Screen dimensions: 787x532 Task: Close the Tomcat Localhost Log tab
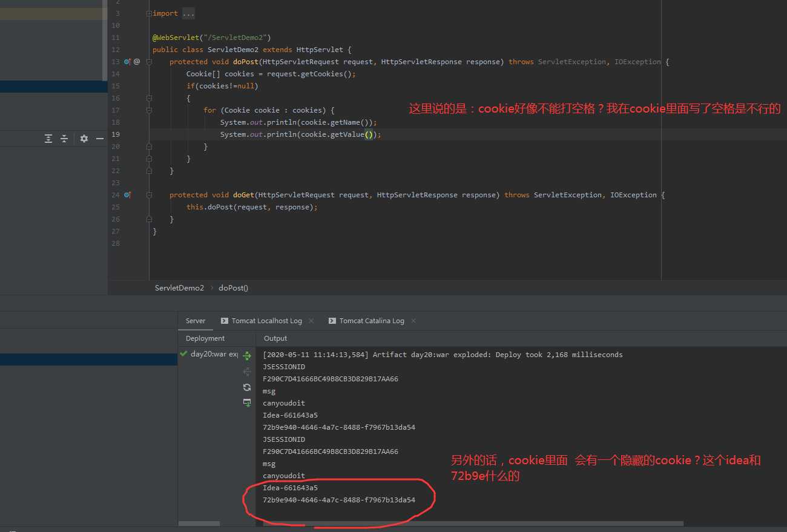311,321
